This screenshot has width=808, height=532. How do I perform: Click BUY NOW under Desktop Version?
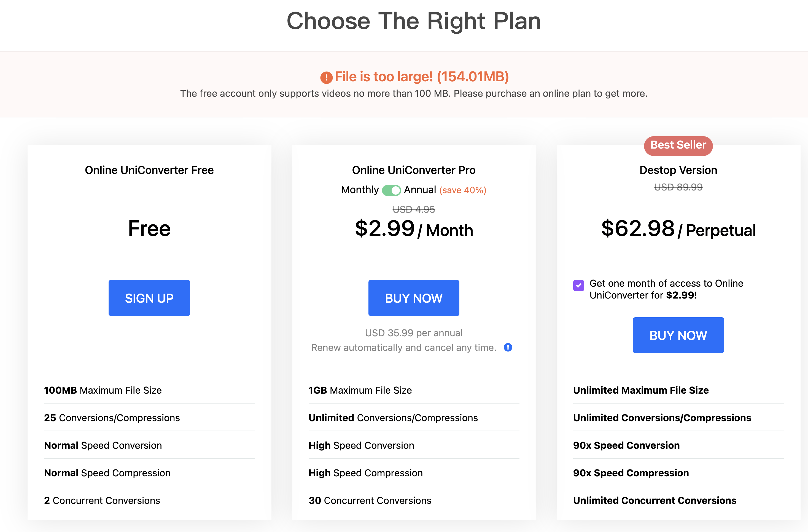tap(678, 335)
